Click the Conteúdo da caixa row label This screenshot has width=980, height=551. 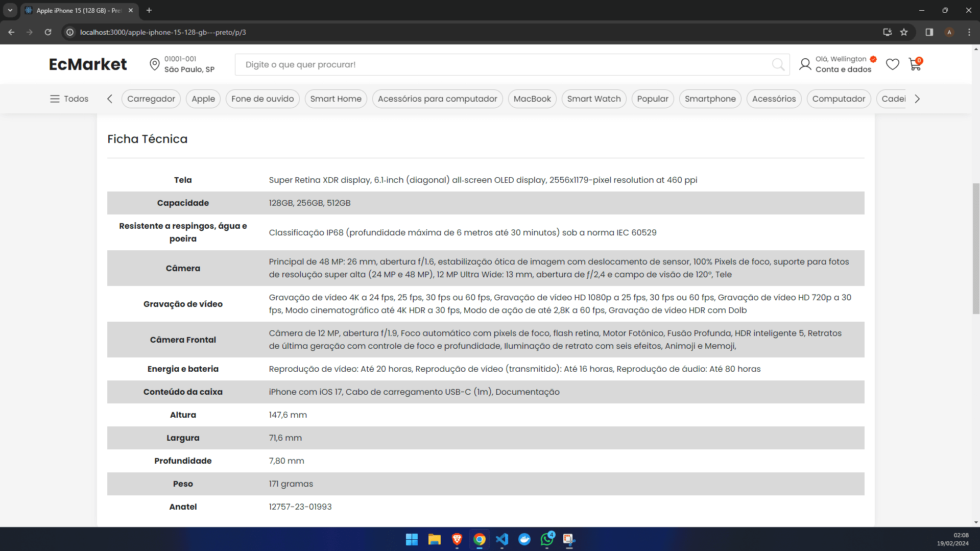coord(183,392)
